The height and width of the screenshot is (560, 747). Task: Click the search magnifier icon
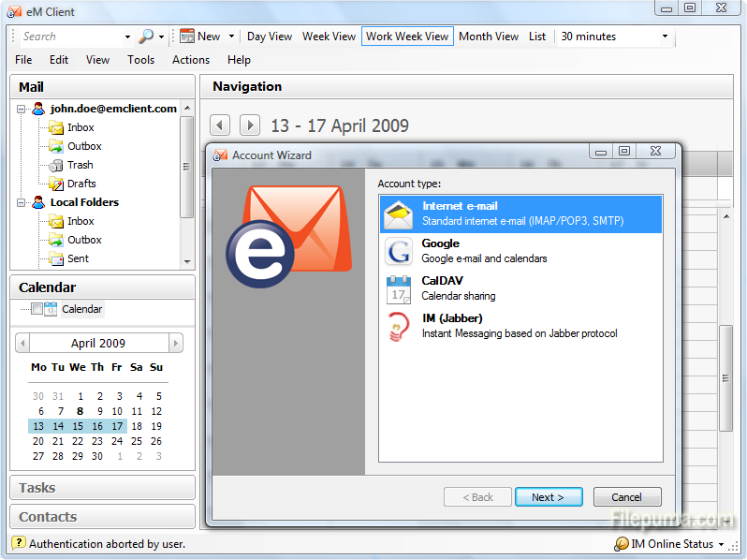[146, 37]
